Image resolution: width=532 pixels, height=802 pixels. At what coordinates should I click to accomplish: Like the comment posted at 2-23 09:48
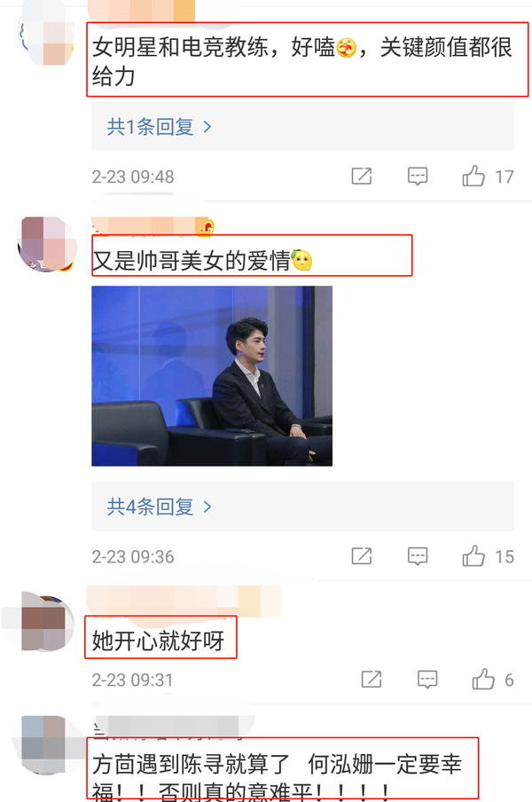pos(473,177)
